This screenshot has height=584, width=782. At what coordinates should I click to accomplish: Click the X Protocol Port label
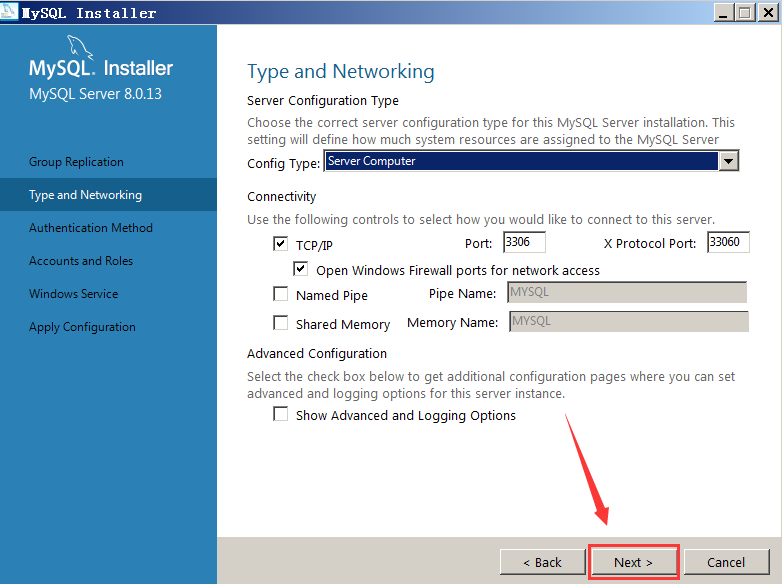[x=650, y=243]
